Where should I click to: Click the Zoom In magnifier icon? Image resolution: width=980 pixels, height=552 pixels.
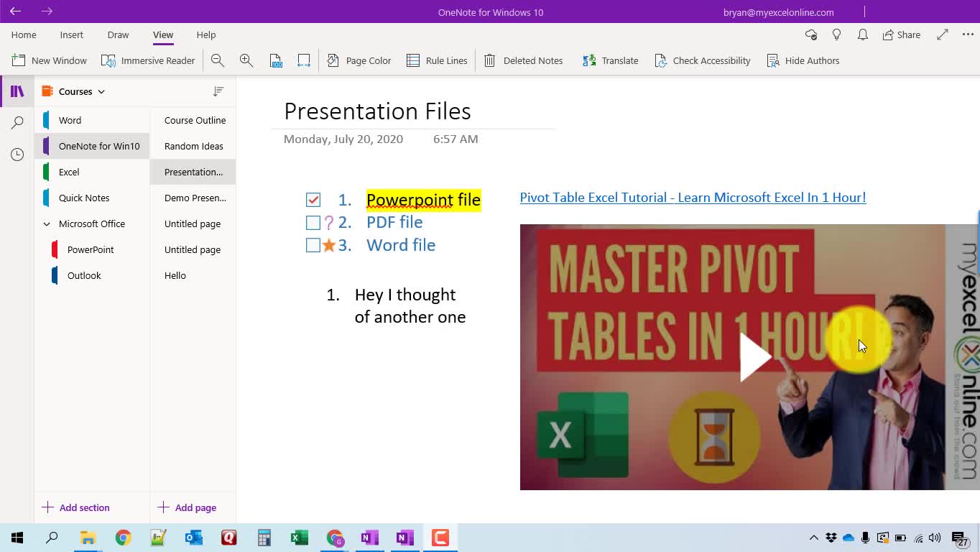pos(246,61)
